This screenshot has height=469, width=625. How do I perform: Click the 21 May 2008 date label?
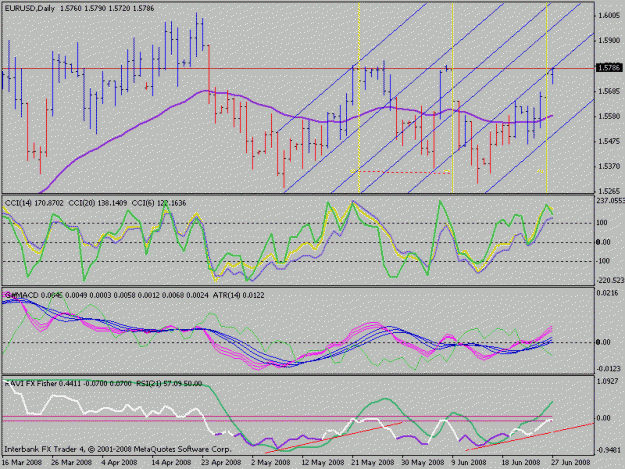point(373,463)
